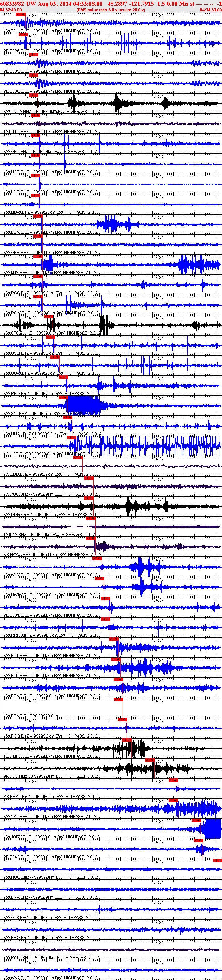The image size is (222, 980).
Task: Click the red pick marker on UW ET4 trace
Action: [x=114, y=639]
